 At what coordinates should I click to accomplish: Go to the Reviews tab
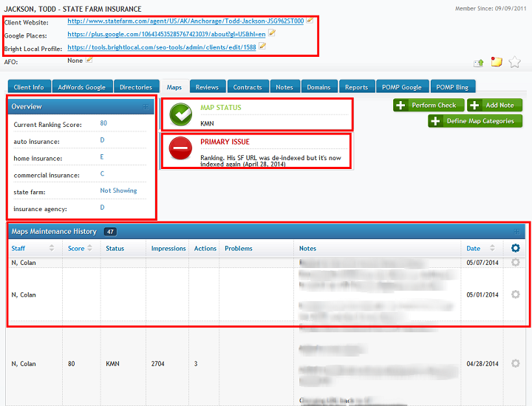[x=208, y=87]
